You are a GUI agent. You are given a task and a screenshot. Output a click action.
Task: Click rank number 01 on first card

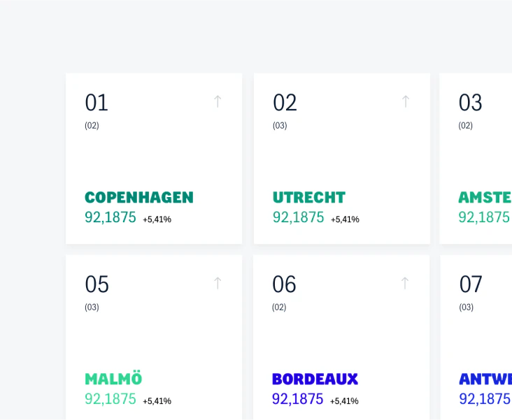tap(97, 103)
